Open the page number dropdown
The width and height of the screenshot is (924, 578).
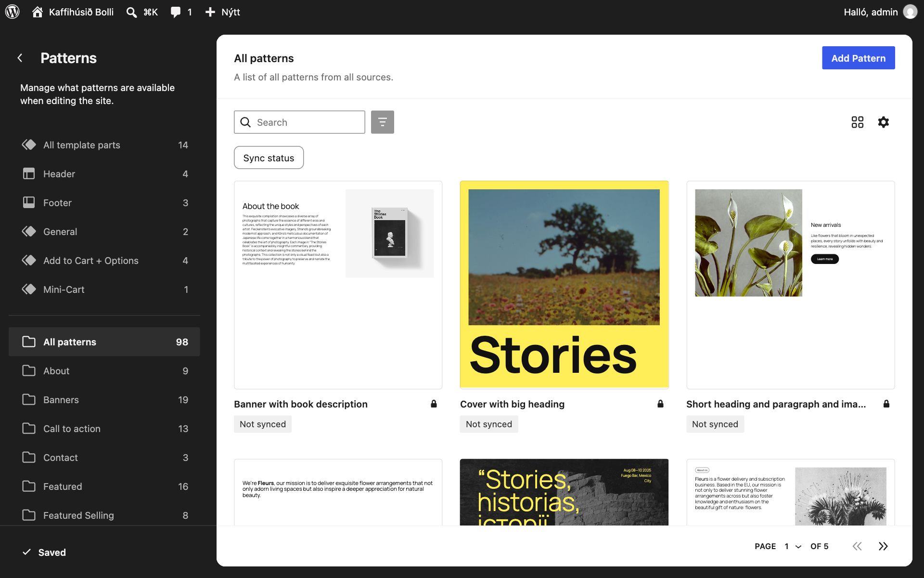coord(793,546)
